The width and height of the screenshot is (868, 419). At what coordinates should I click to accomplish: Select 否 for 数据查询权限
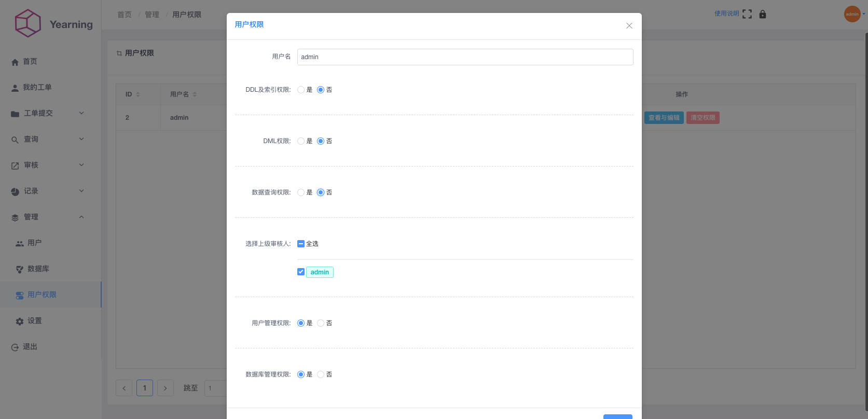click(321, 192)
